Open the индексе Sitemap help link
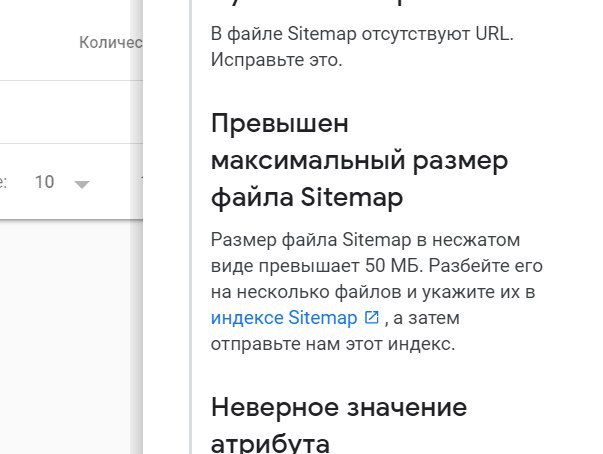 coord(284,318)
